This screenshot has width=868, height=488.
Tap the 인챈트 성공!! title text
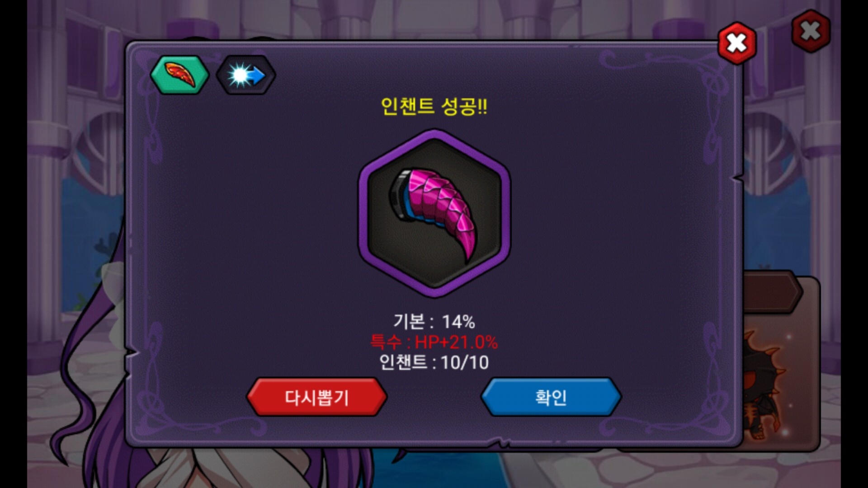point(434,107)
